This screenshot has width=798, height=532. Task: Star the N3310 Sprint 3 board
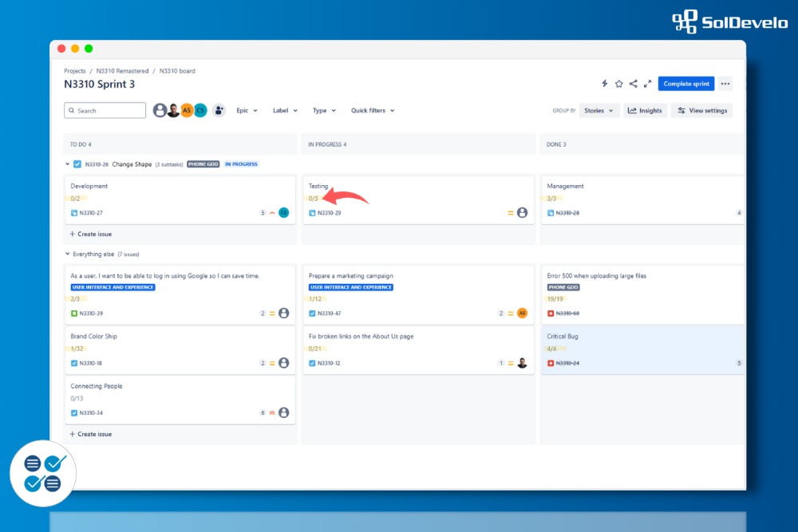618,84
